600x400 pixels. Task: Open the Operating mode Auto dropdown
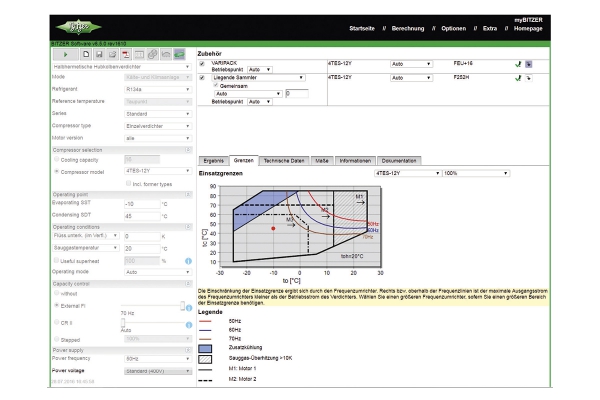[158, 272]
